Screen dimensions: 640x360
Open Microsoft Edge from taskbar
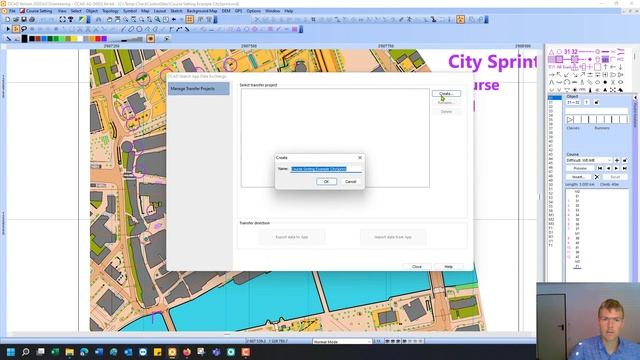click(84, 352)
